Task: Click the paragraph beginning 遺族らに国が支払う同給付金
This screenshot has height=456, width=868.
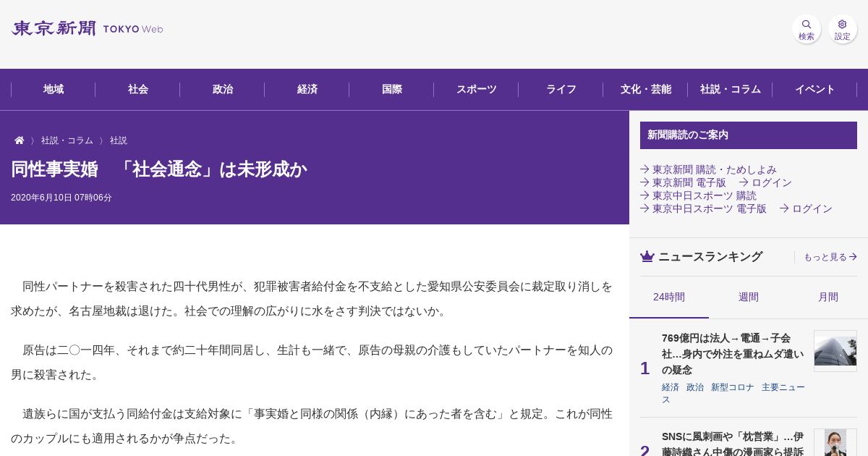Action: tap(312, 426)
